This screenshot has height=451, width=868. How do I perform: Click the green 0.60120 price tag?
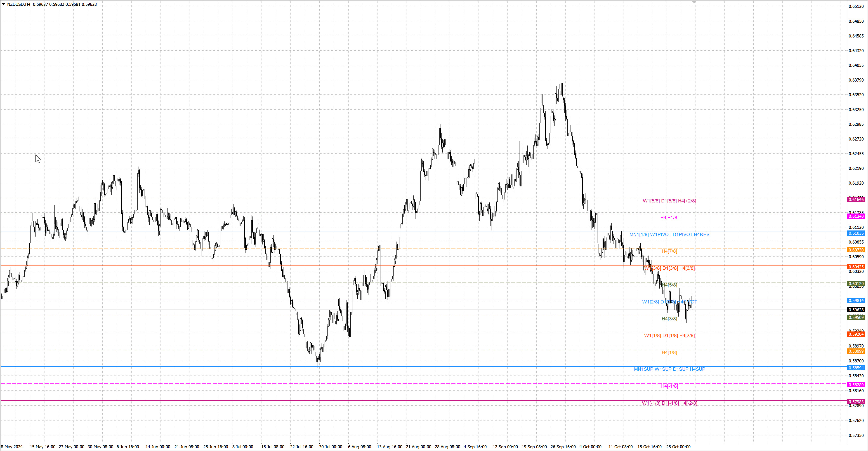tap(856, 284)
